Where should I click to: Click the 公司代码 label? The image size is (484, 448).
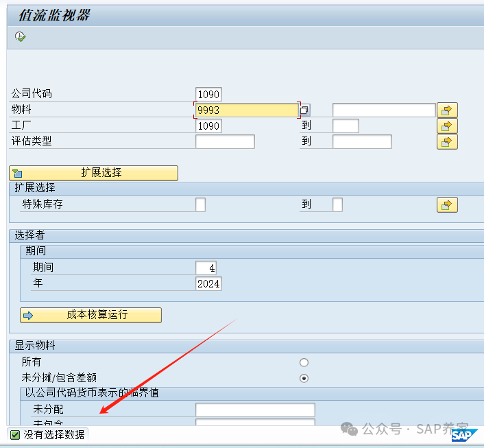click(32, 93)
